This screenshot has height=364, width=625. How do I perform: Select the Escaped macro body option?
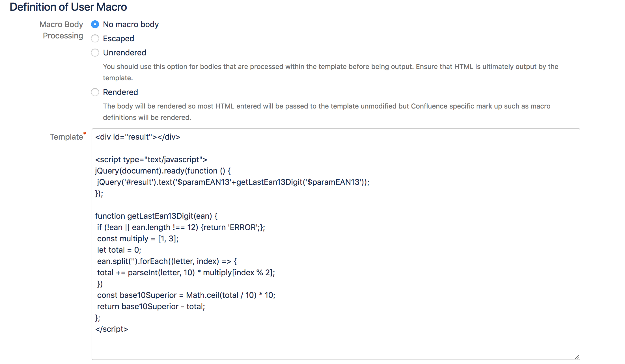pos(95,38)
